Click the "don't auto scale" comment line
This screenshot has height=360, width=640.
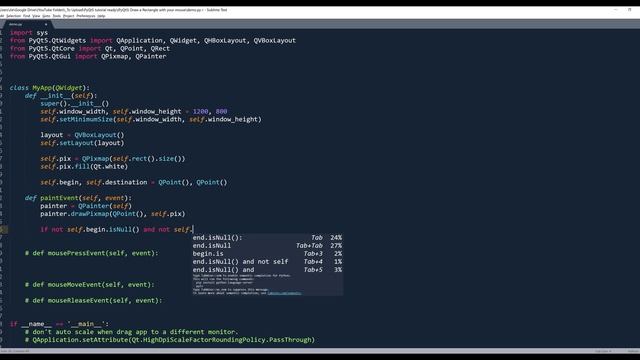point(131,332)
